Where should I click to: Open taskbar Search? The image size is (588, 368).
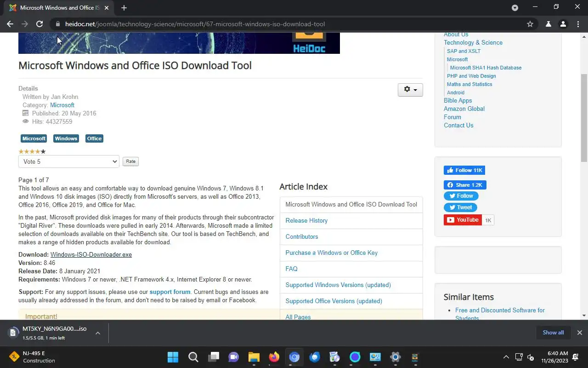(193, 357)
